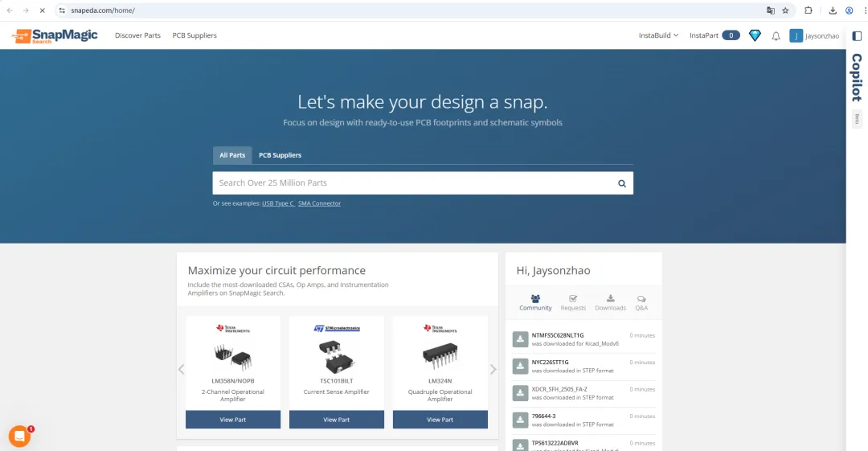Click the blue diamond premium icon
This screenshot has width=868, height=451.
pos(755,35)
